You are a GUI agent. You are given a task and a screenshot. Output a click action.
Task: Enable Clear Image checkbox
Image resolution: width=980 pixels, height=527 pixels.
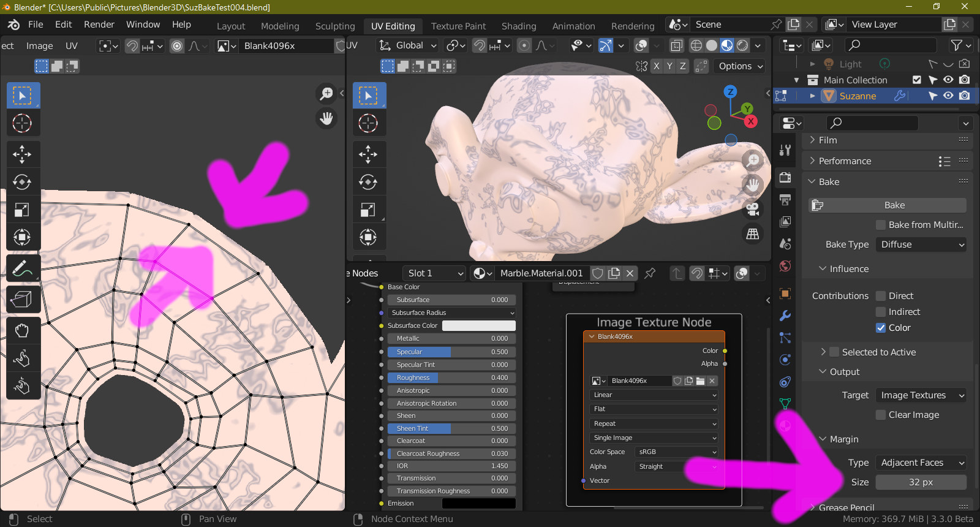(881, 415)
